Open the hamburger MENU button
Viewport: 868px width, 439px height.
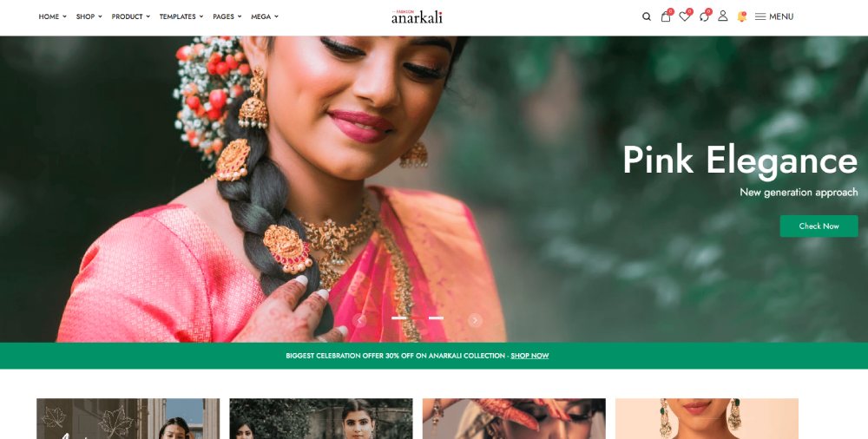tap(774, 16)
